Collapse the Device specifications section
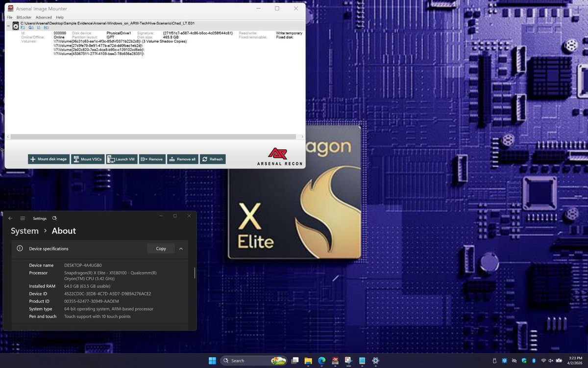The height and width of the screenshot is (368, 588). coord(181,248)
